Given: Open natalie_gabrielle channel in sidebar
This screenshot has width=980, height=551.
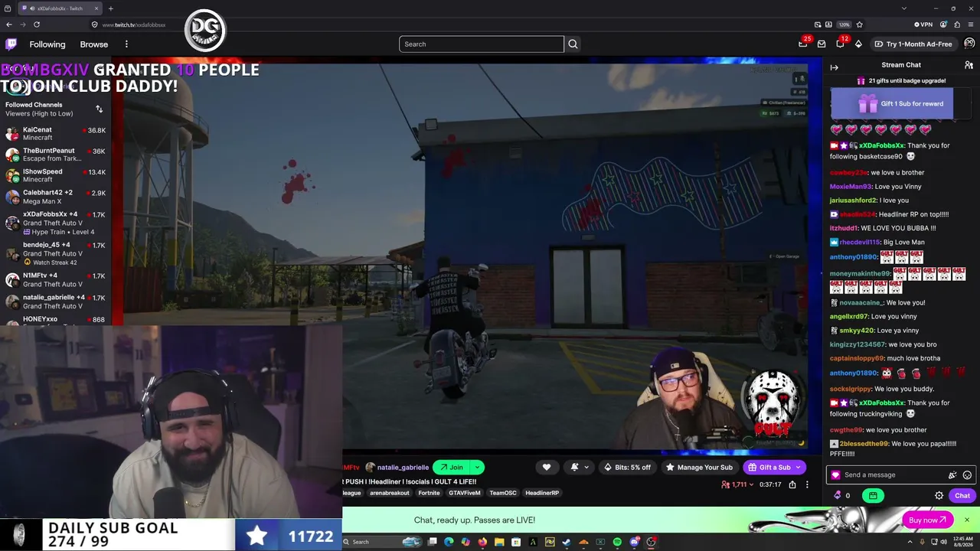Looking at the screenshot, I should point(55,301).
